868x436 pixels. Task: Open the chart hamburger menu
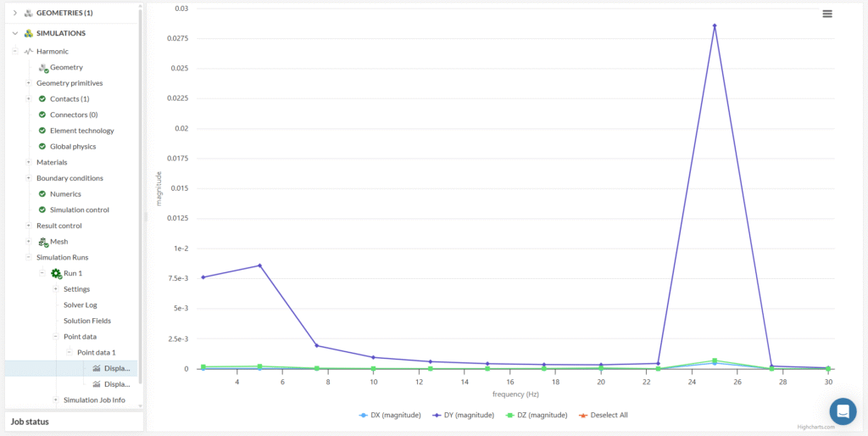827,14
